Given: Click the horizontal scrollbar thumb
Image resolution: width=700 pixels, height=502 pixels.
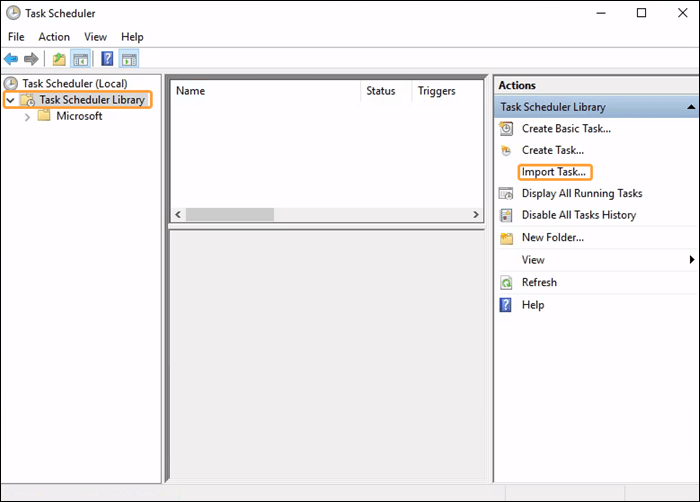Looking at the screenshot, I should pos(230,214).
